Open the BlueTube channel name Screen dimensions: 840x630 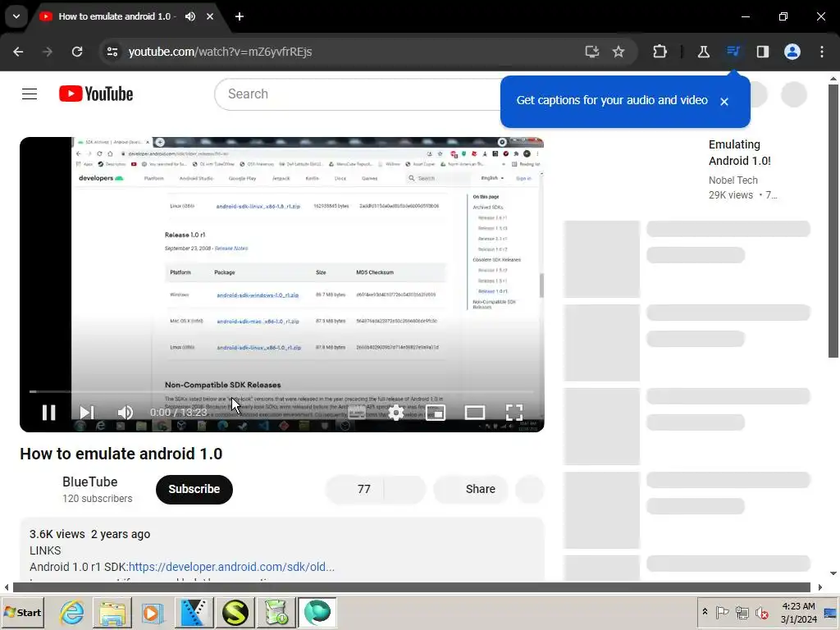(x=90, y=482)
